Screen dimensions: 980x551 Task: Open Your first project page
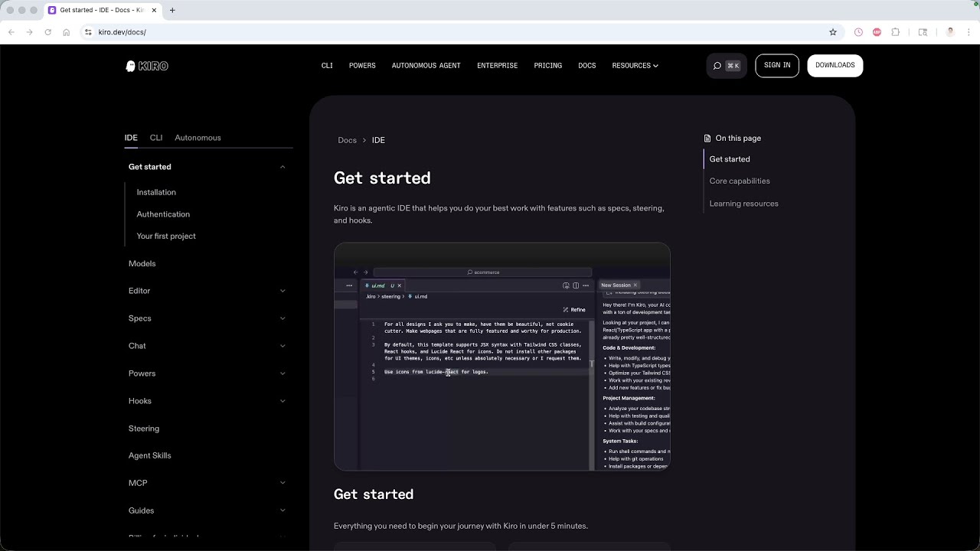point(166,236)
